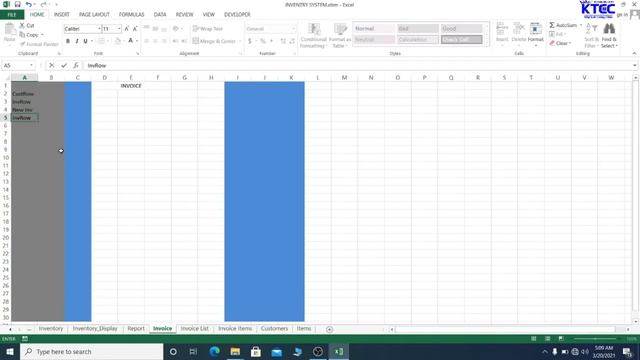Open the Inventory sheet tab
This screenshot has width=640, height=360.
pos(51,329)
